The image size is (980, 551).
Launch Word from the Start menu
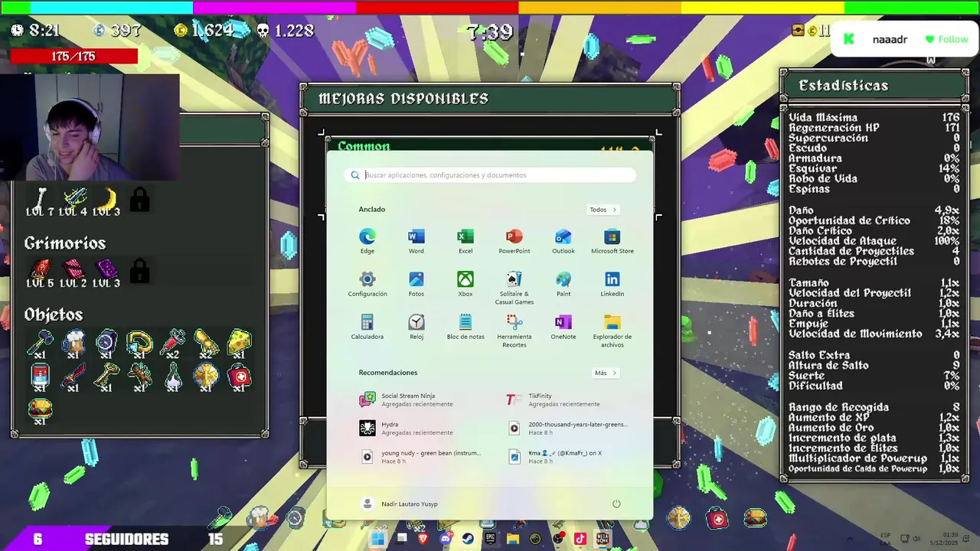point(416,241)
